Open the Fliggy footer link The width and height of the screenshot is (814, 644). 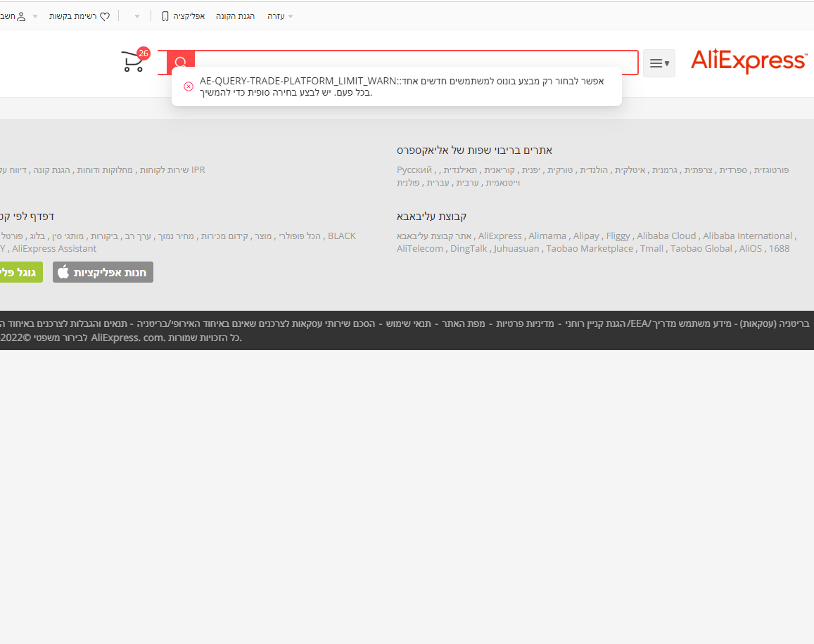[x=618, y=236]
